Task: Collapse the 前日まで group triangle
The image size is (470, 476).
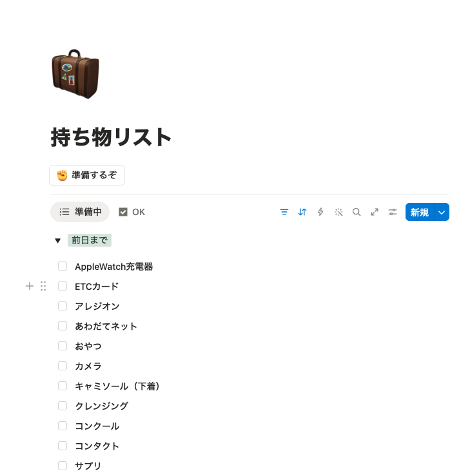Action: (x=58, y=241)
